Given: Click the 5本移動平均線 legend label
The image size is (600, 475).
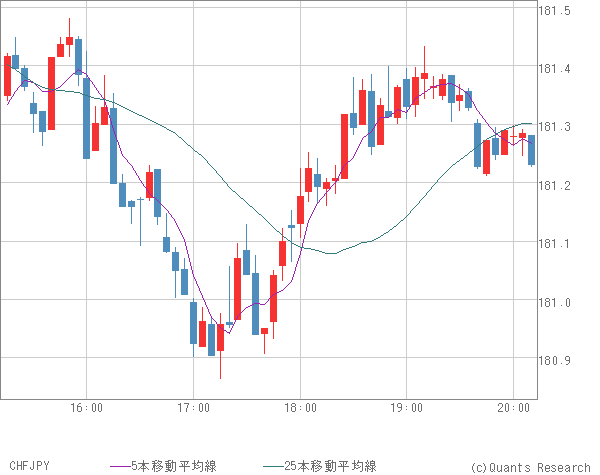Looking at the screenshot, I should click(x=174, y=466).
